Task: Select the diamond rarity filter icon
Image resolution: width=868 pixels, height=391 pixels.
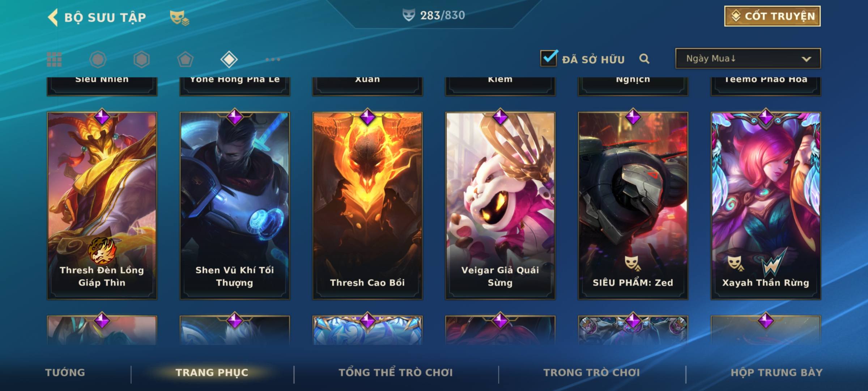Action: (x=229, y=59)
